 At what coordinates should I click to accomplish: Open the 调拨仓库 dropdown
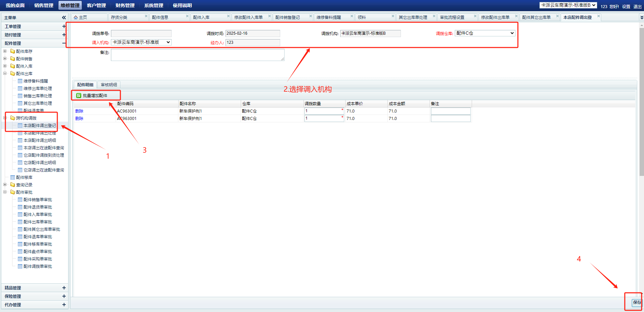click(485, 33)
